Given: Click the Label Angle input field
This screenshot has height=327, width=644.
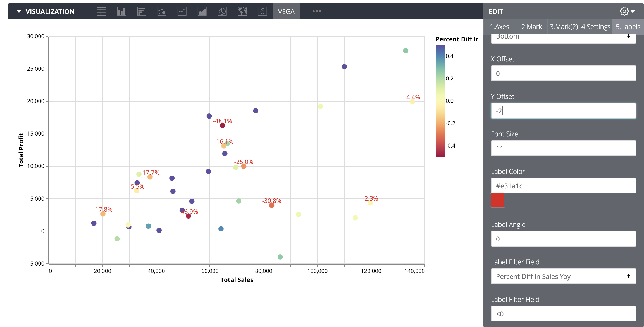Looking at the screenshot, I should point(563,239).
